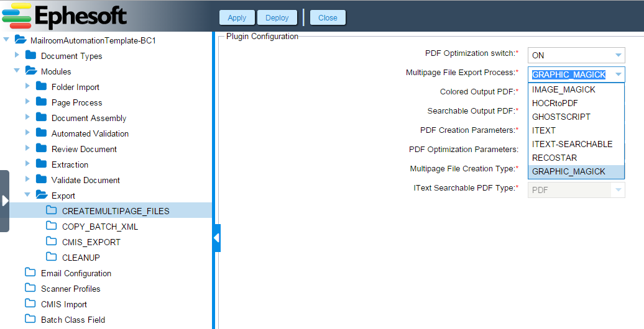Open Batch Class Field label
Viewport: 644px width, 329px height.
tap(73, 320)
